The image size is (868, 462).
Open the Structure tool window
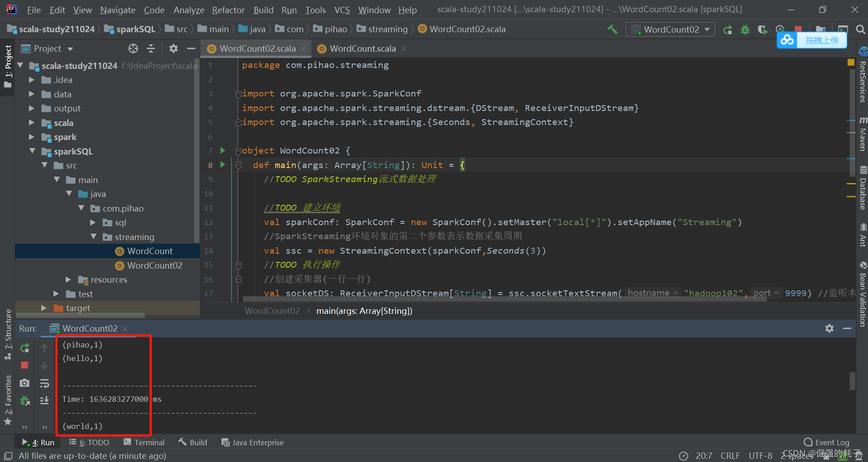(x=8, y=334)
